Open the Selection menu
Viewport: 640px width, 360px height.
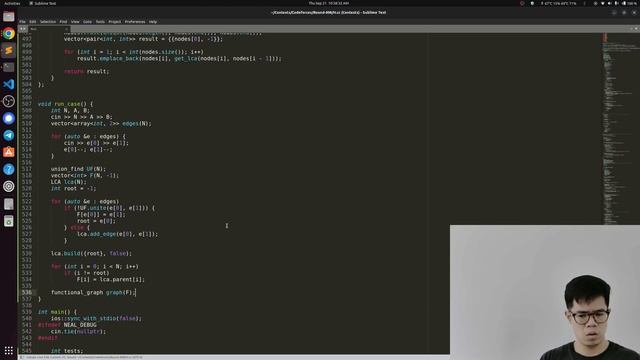tap(48, 22)
